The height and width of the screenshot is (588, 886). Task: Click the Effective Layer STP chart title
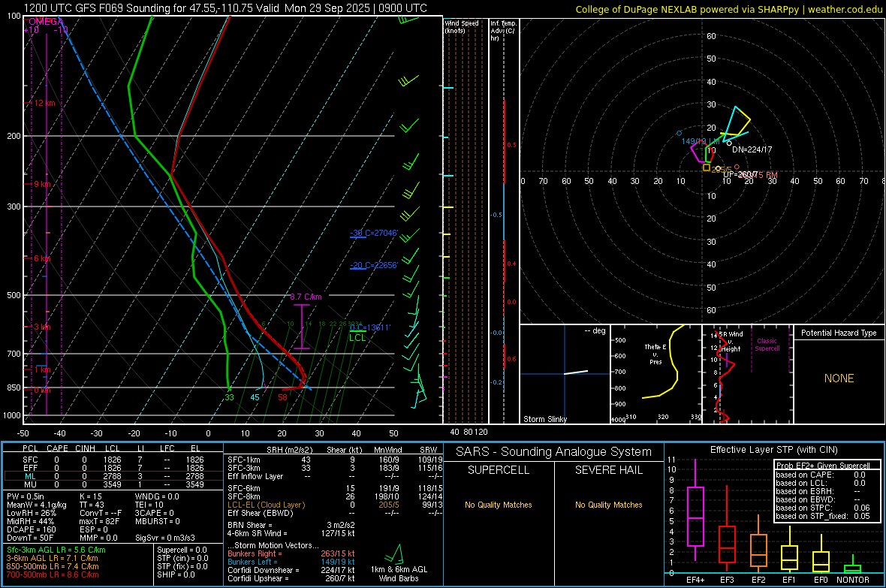point(773,450)
